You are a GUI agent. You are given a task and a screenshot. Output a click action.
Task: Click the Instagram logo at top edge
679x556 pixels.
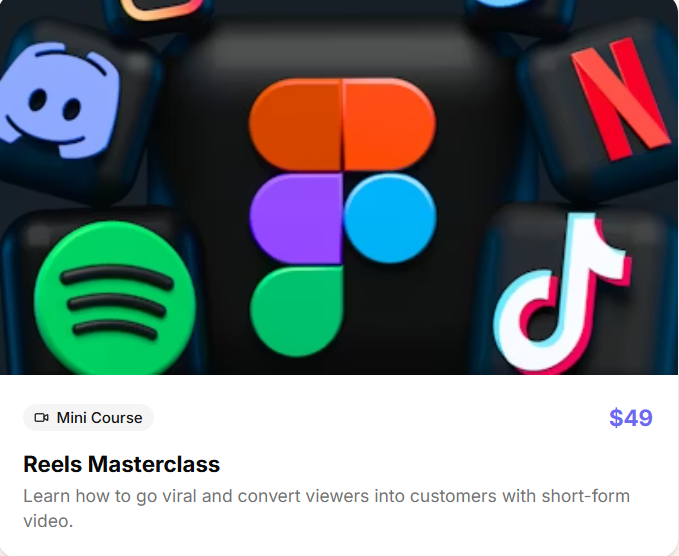(x=162, y=10)
